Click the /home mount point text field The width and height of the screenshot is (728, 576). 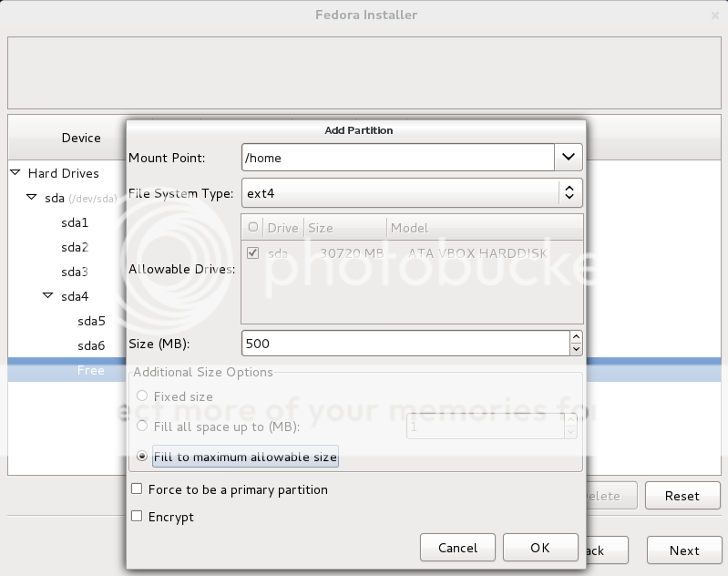pyautogui.click(x=398, y=158)
